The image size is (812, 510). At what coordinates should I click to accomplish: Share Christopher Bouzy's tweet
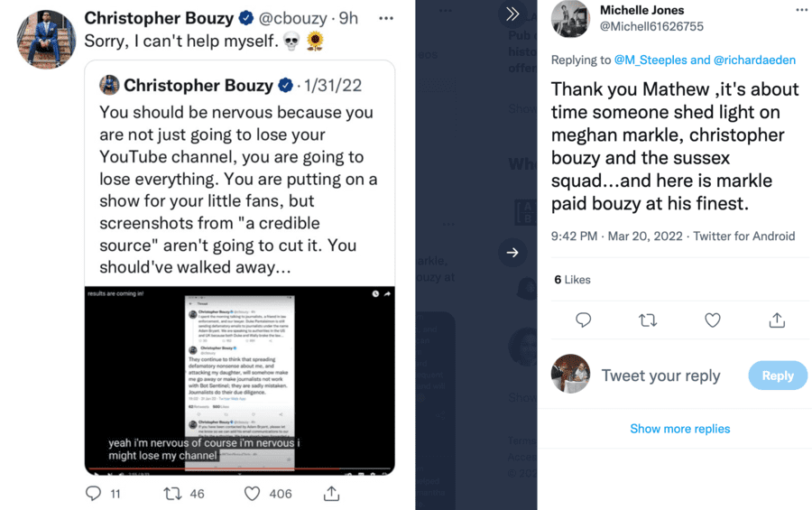(x=331, y=494)
